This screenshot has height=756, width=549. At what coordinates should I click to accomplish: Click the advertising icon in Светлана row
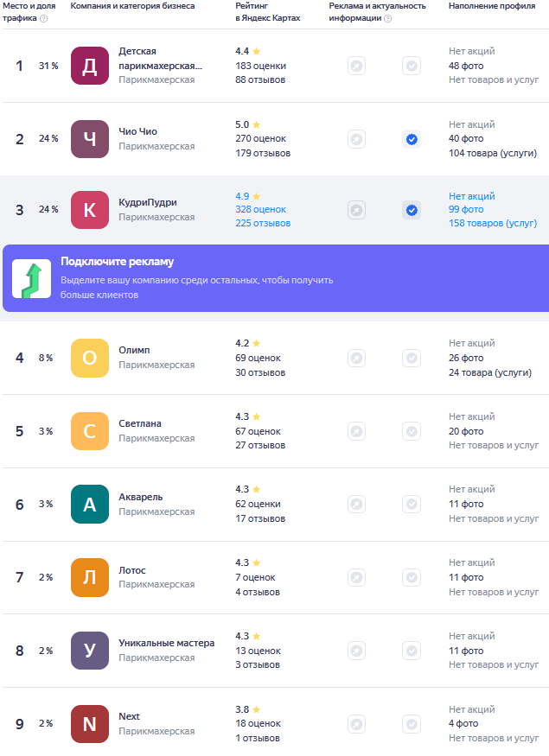click(x=356, y=431)
